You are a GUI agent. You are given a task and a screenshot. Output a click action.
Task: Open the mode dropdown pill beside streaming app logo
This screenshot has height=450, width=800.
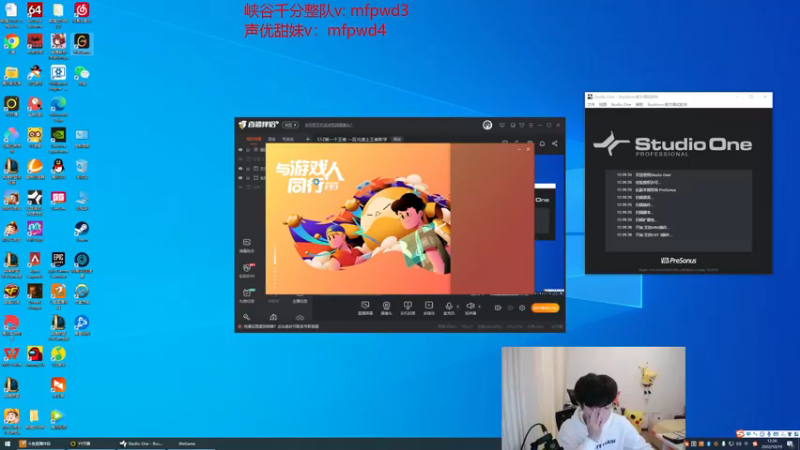coord(290,125)
